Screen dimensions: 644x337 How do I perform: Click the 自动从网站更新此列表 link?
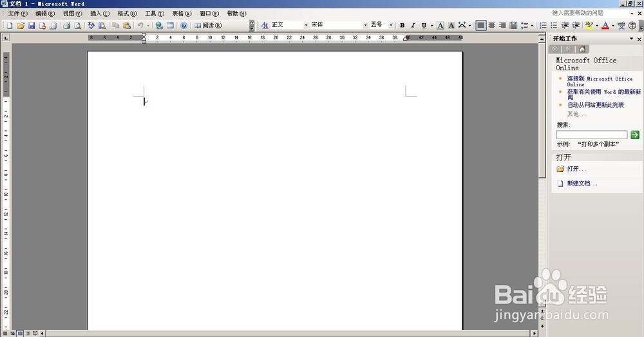[596, 105]
